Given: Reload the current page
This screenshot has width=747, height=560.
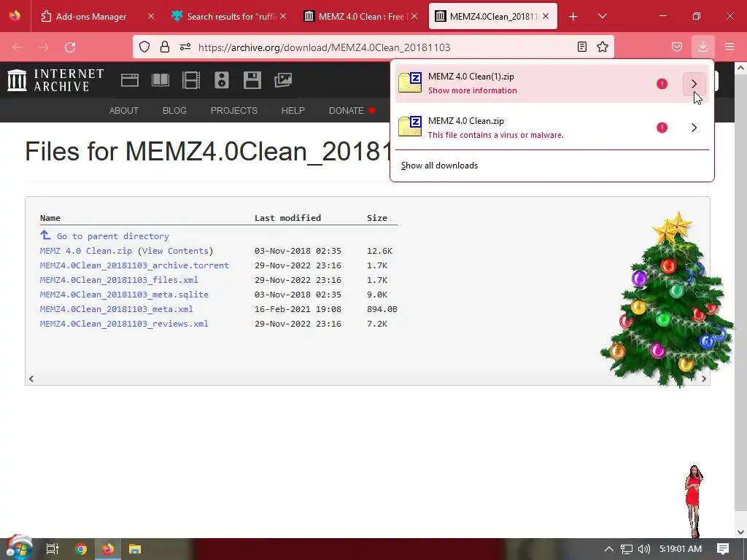Looking at the screenshot, I should [x=70, y=47].
